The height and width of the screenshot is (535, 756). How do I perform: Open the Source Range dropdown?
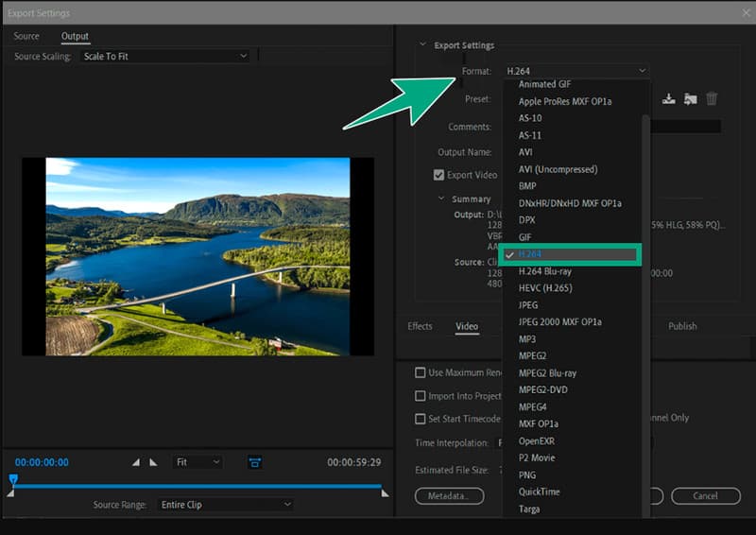click(x=225, y=505)
